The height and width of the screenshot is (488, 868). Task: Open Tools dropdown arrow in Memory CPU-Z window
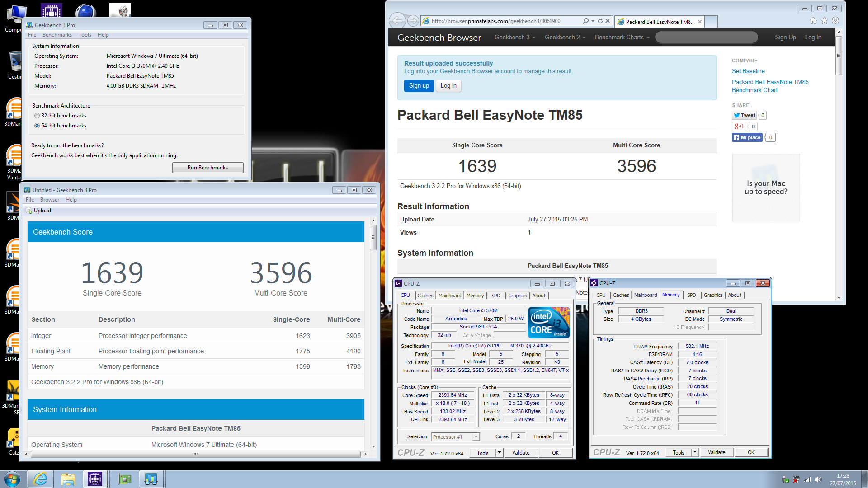pyautogui.click(x=695, y=452)
